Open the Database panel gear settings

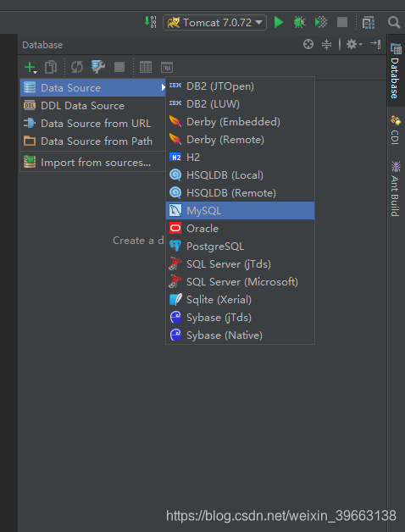pos(353,44)
